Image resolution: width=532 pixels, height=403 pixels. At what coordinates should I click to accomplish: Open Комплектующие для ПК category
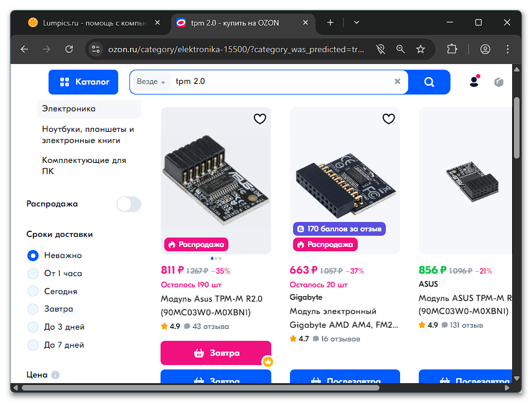point(84,165)
